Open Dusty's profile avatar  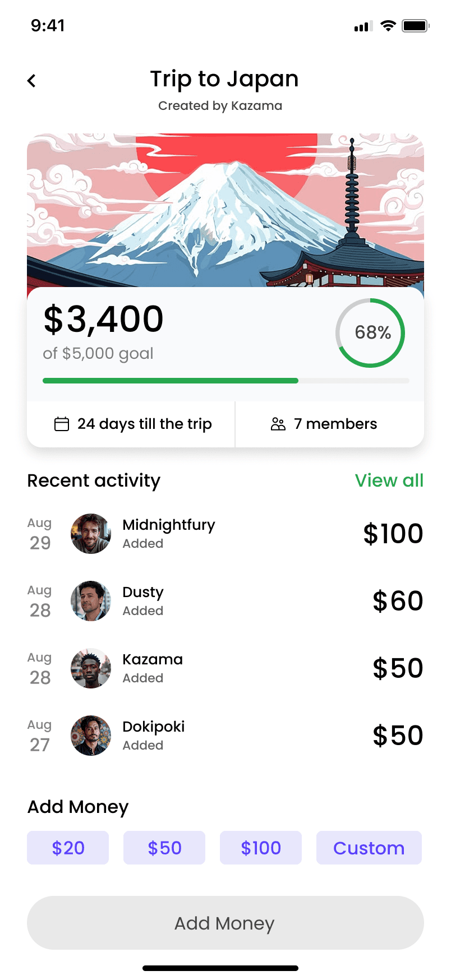point(91,601)
